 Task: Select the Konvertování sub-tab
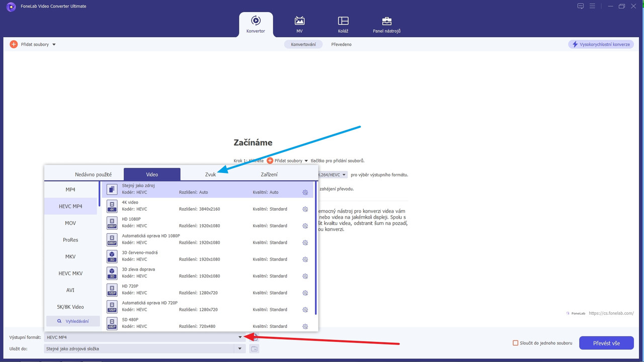[x=303, y=44]
